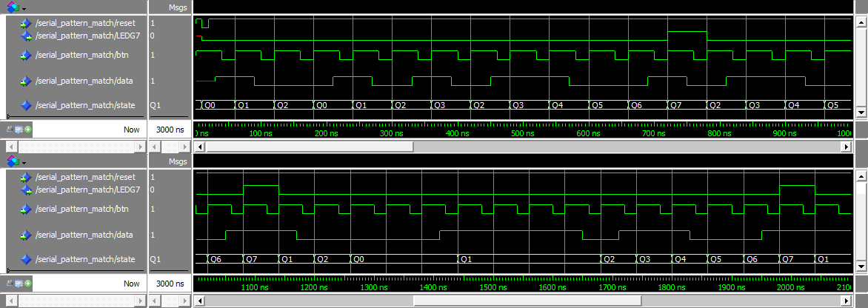This screenshot has height=308, width=868.
Task: Click the top pane vertical scrollbar down arrow
Action: (861, 112)
